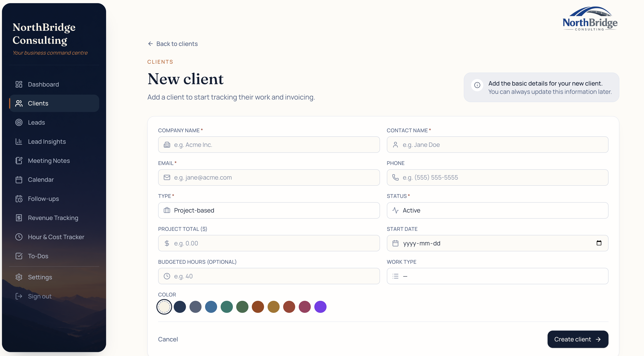Click the Budgeted Hours input
Viewport: 644px width, 356px height.
[x=269, y=276]
